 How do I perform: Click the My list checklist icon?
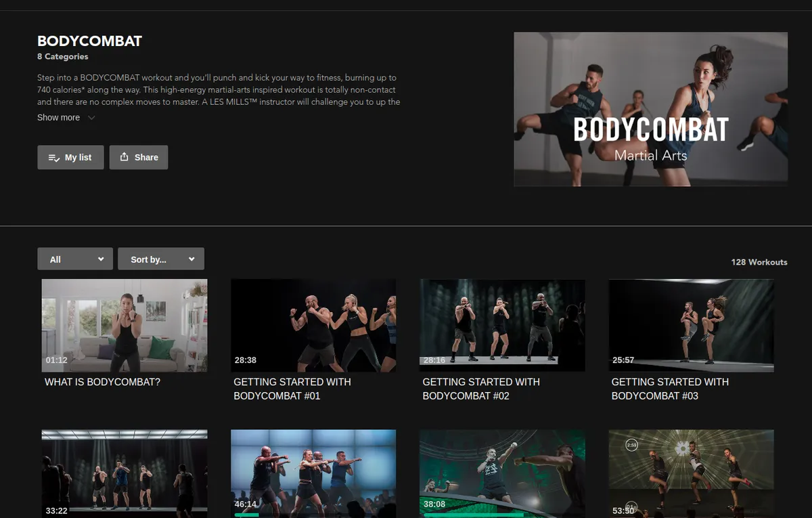point(54,158)
